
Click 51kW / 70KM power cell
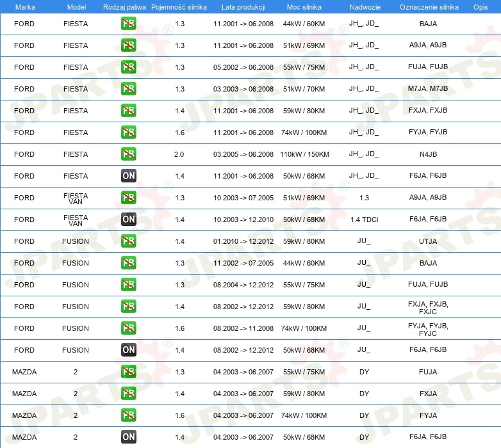point(304,89)
